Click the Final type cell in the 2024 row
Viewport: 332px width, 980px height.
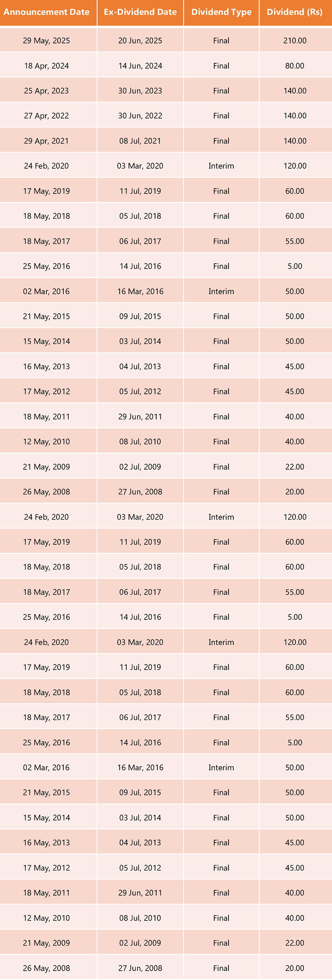(x=221, y=66)
